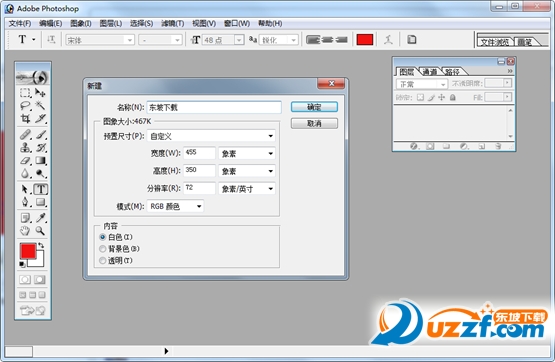Screen dimensions: 555x362
Task: Click trash icon in Layers panel
Action: point(498,146)
